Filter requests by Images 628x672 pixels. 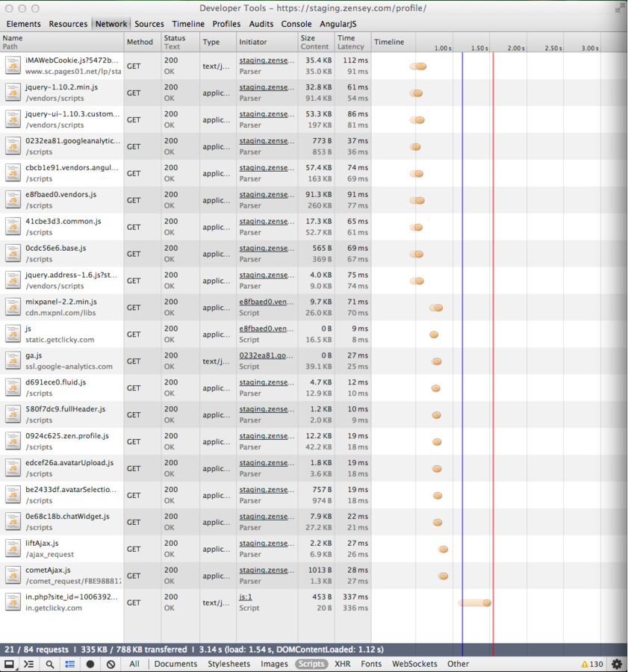(x=274, y=664)
